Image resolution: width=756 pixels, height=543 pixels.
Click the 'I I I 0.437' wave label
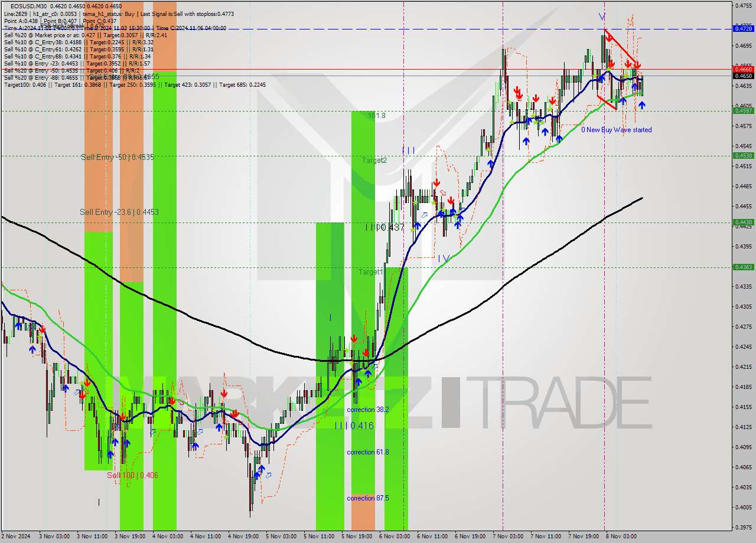coord(384,227)
